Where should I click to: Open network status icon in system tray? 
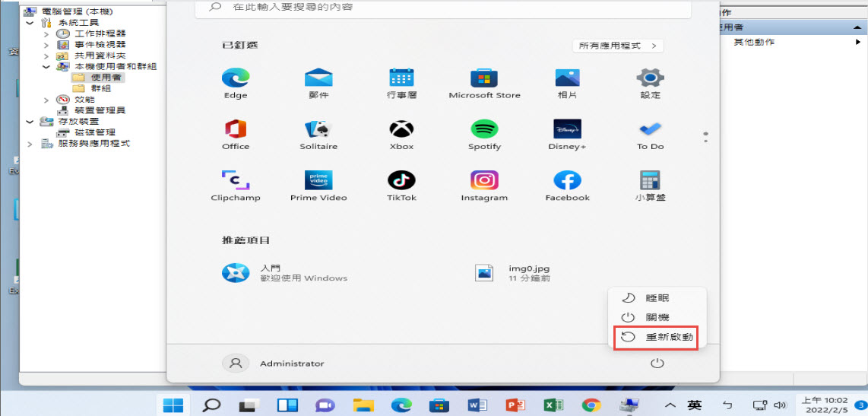pos(760,405)
